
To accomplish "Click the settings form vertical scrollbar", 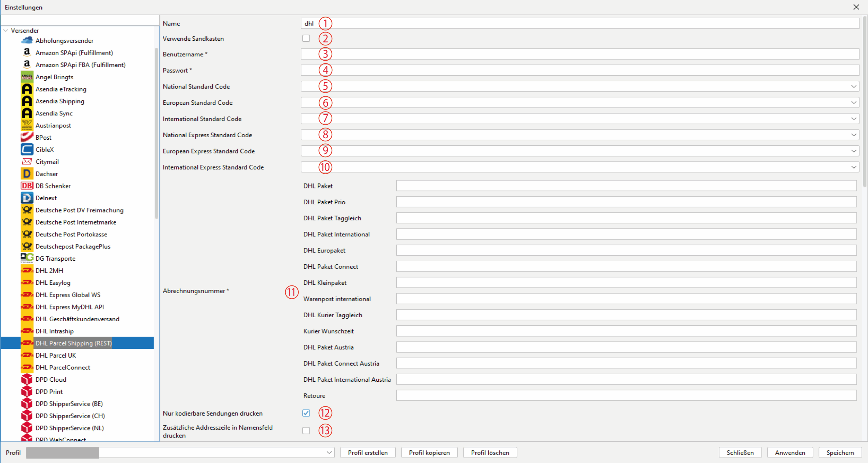I will pyautogui.click(x=864, y=102).
